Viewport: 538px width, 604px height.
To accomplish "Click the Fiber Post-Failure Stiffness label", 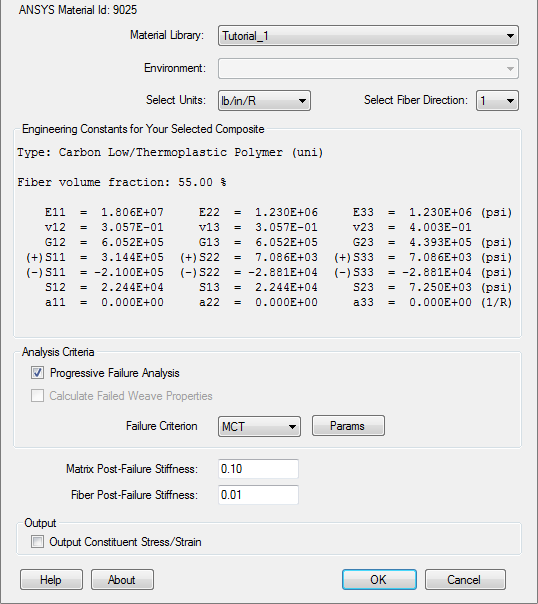I will point(134,495).
